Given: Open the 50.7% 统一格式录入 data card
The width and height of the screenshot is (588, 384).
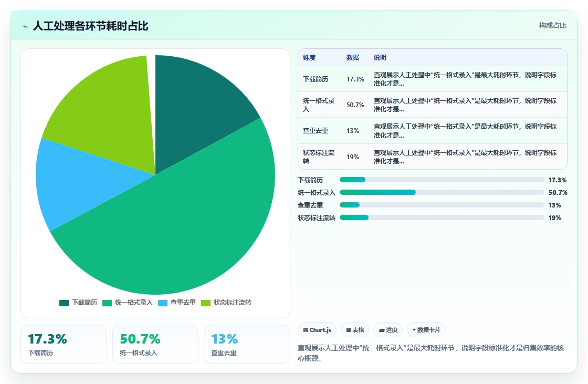Looking at the screenshot, I should pos(155,344).
